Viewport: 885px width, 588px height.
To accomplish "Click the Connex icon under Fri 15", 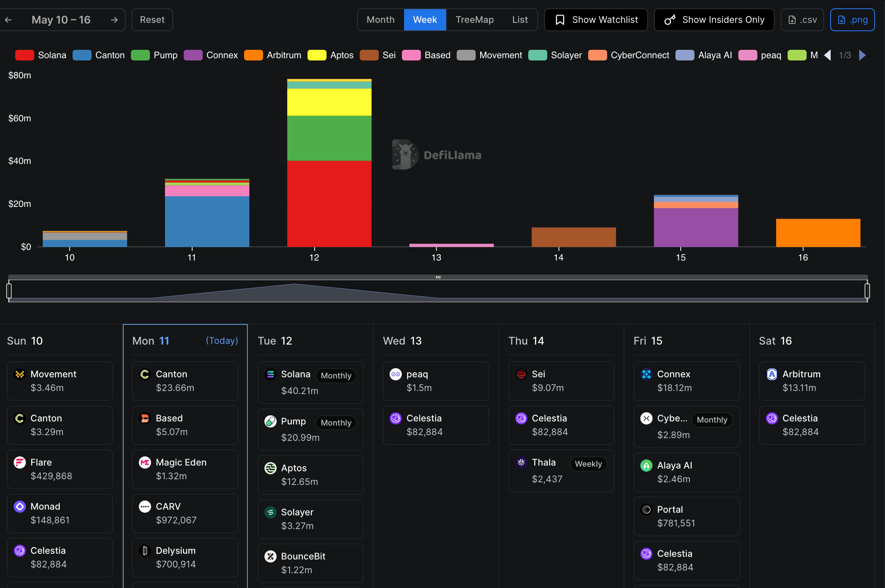I will pyautogui.click(x=646, y=374).
